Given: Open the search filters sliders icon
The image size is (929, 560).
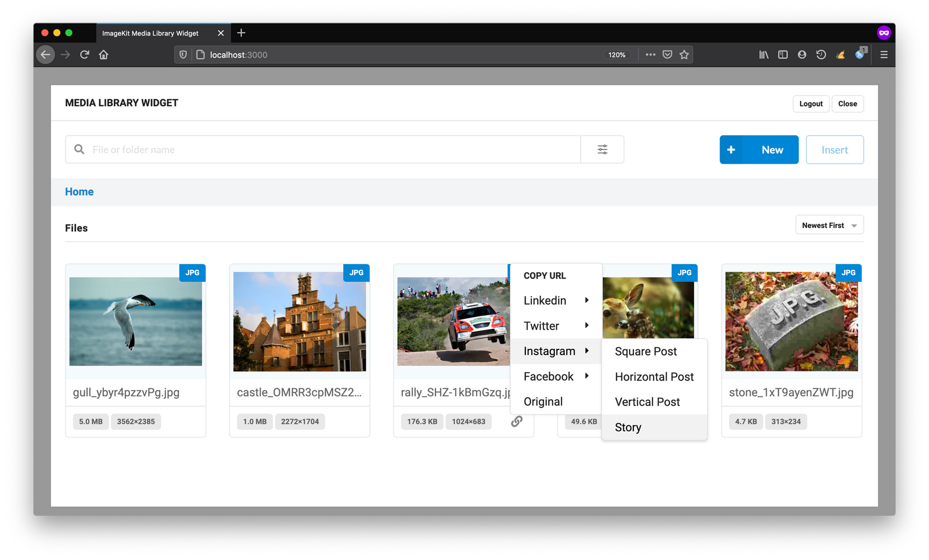Looking at the screenshot, I should click(602, 149).
